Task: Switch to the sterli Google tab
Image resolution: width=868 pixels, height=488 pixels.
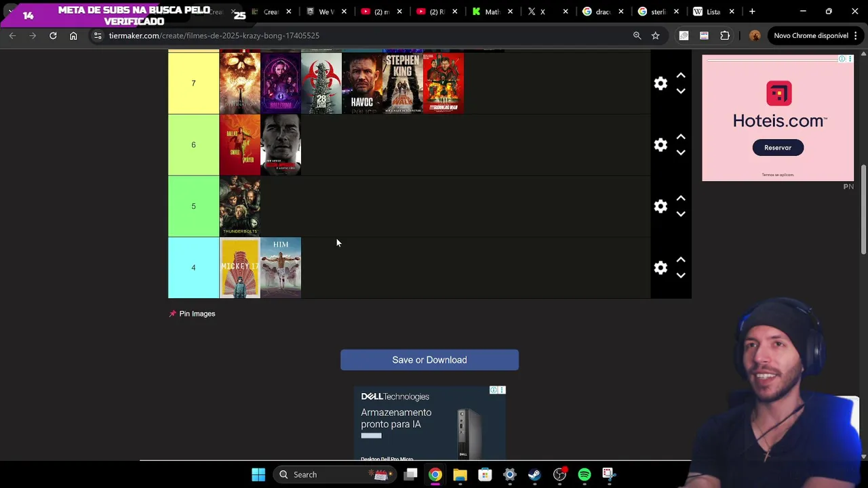Action: pos(658,12)
